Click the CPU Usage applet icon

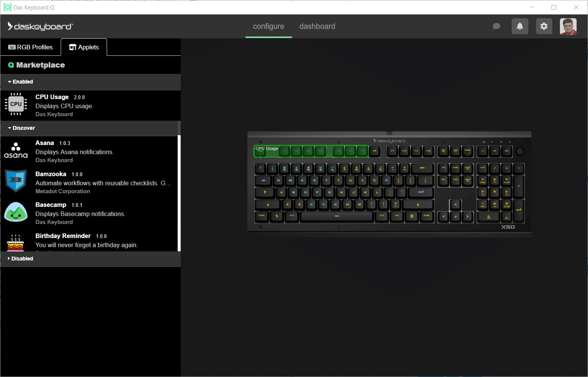pyautogui.click(x=16, y=104)
